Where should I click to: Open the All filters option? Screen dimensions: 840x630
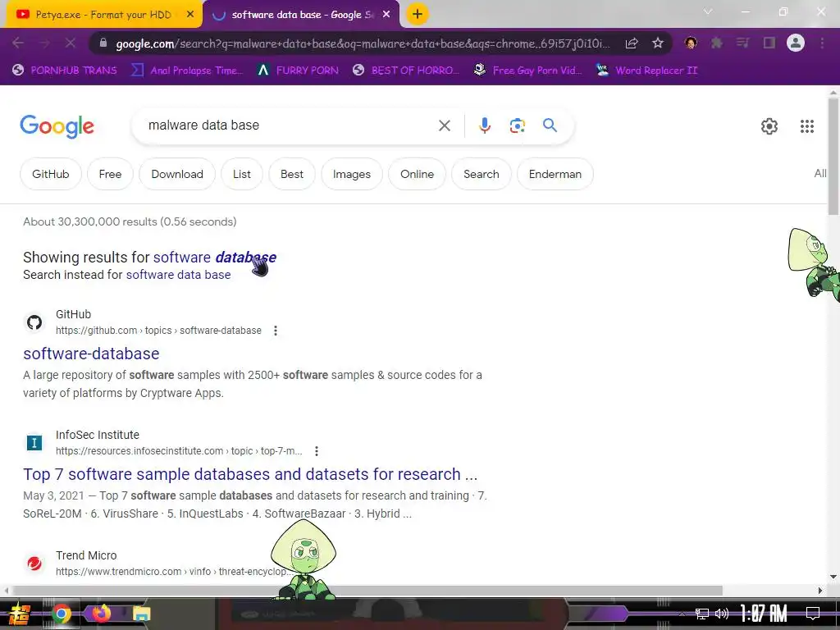pos(819,174)
